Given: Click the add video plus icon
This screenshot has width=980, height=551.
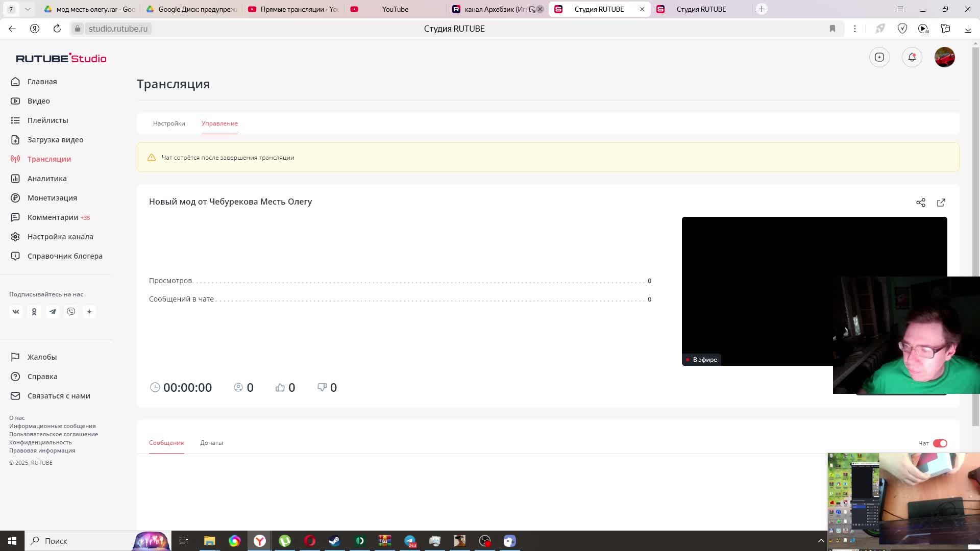Looking at the screenshot, I should click(879, 57).
